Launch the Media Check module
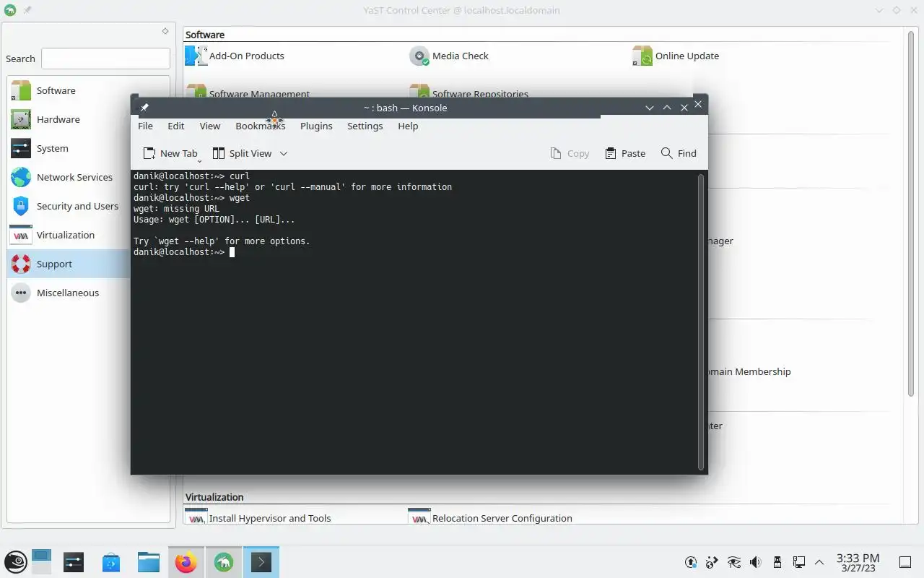924x578 pixels. point(449,56)
